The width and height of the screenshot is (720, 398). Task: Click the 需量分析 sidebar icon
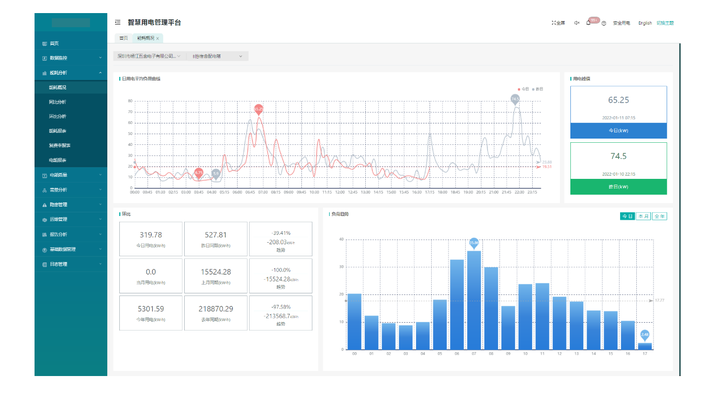(45, 190)
